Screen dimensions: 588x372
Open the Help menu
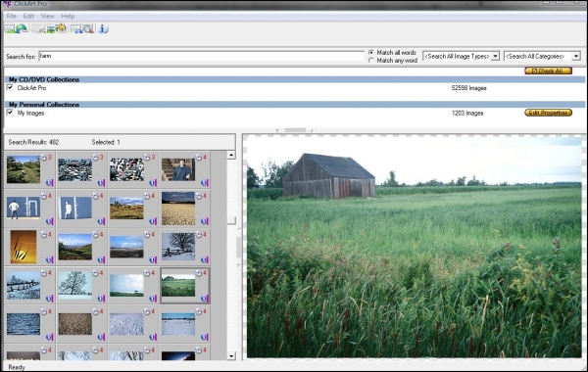click(68, 16)
